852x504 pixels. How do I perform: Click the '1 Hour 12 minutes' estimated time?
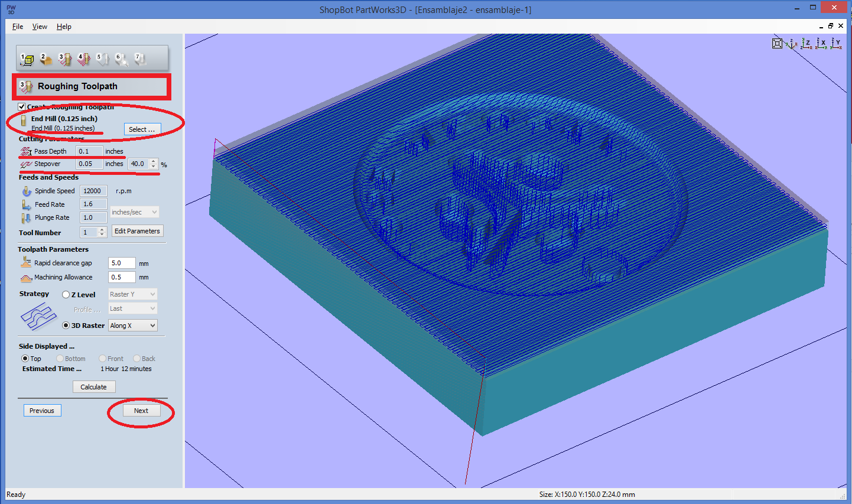[126, 369]
